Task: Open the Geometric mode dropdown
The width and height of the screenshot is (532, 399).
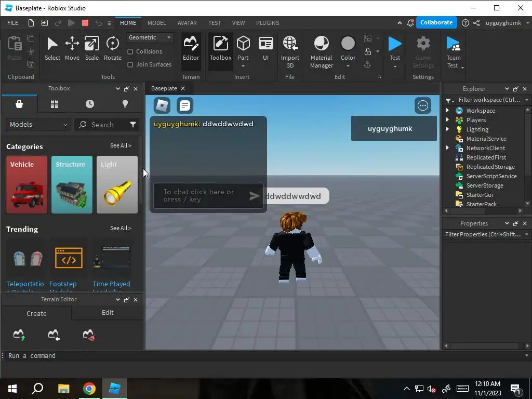Action: point(150,37)
